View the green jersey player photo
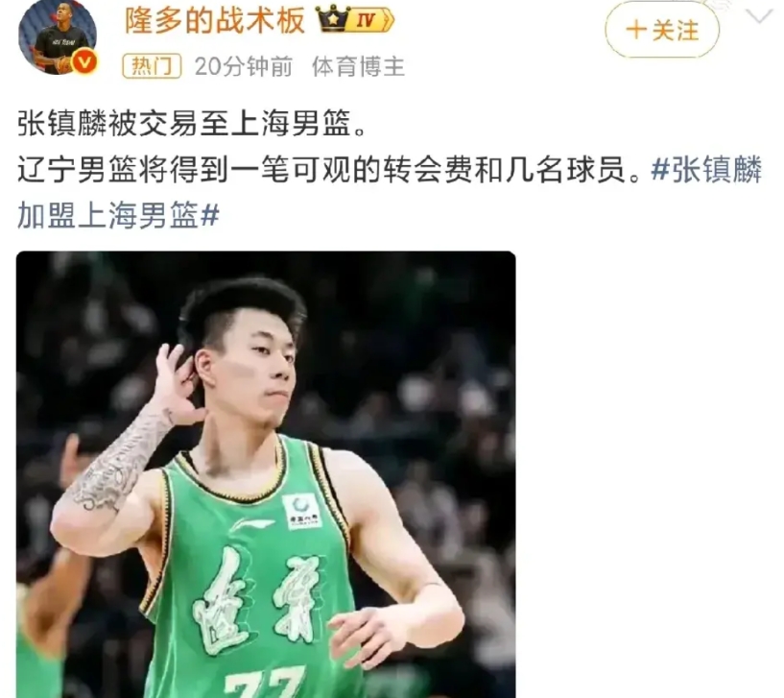The image size is (784, 698). pyautogui.click(x=266, y=474)
